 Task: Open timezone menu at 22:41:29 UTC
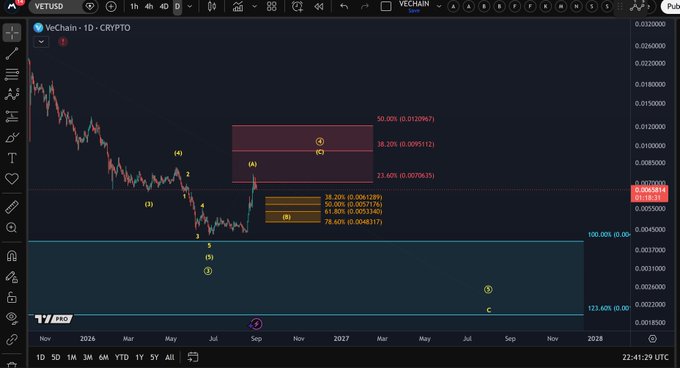[x=645, y=357]
